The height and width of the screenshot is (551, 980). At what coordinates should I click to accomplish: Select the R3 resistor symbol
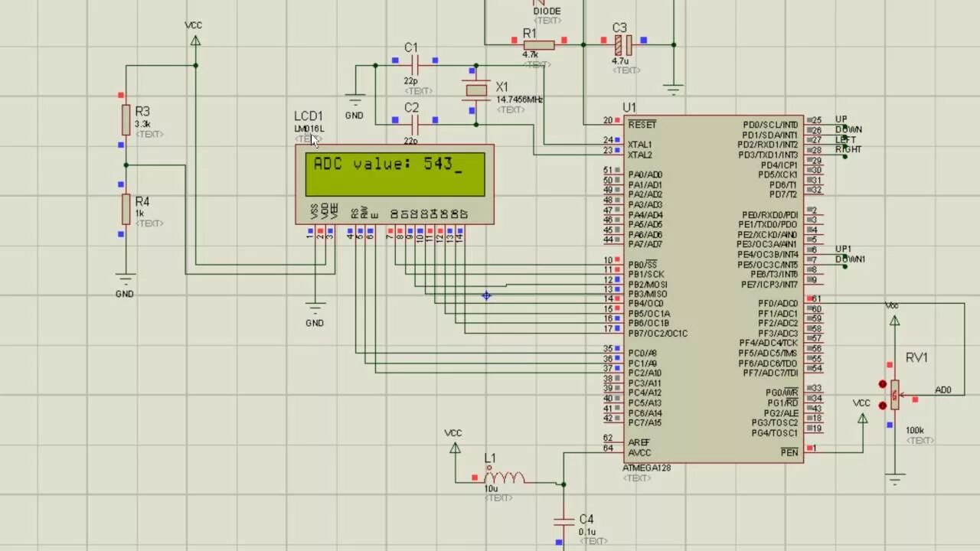[x=126, y=120]
